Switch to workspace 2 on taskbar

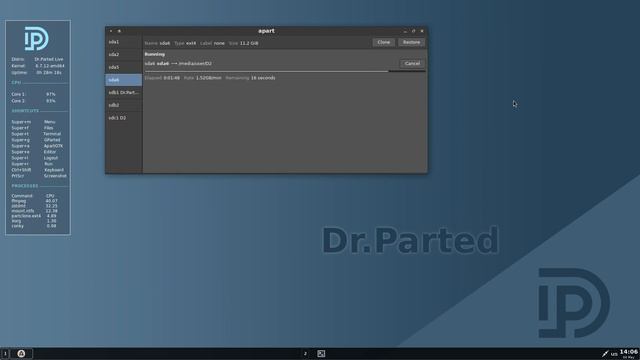click(x=305, y=354)
